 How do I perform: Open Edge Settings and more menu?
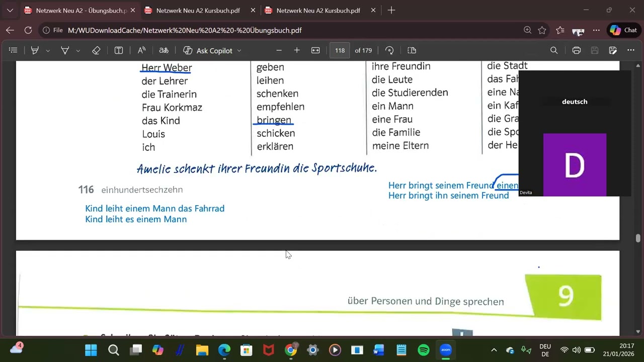point(596,30)
